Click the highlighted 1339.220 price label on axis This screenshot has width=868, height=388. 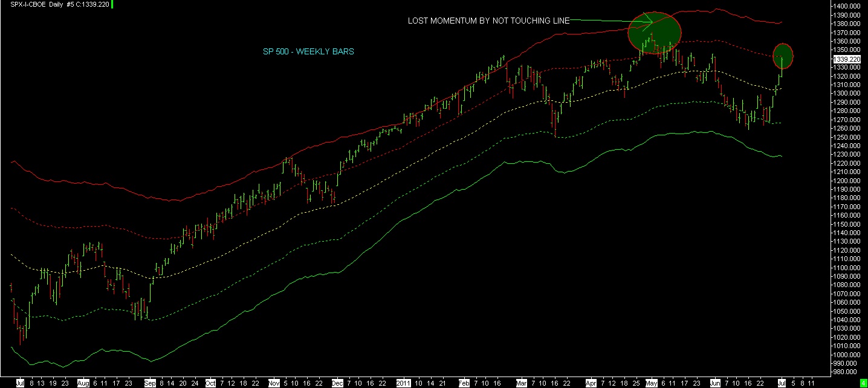846,59
